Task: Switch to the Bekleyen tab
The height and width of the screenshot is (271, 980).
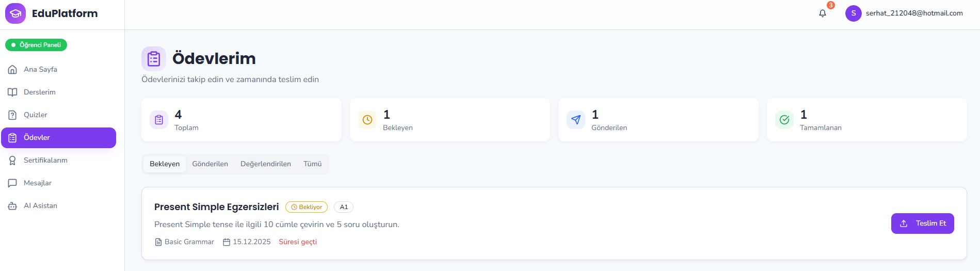Action: [165, 164]
